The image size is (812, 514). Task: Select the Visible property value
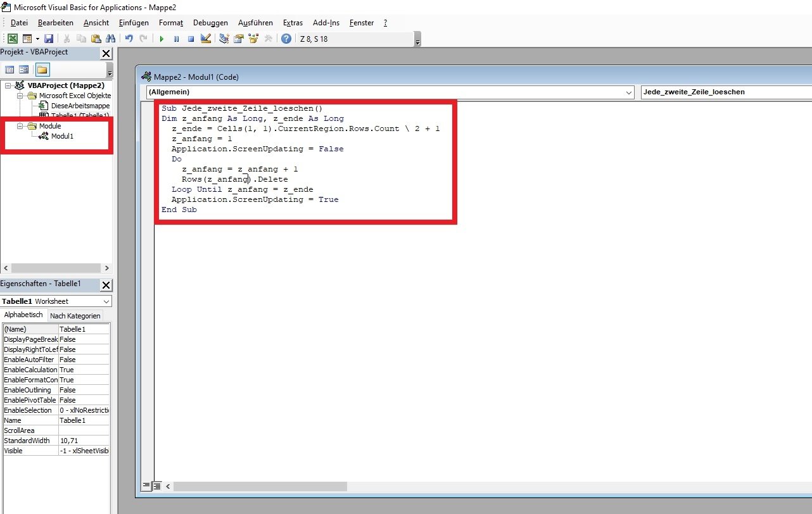84,451
